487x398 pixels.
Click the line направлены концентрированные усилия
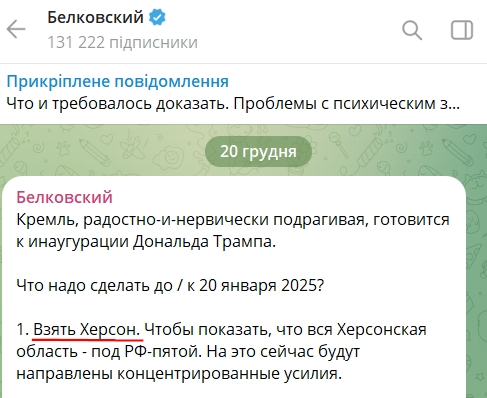tap(179, 374)
